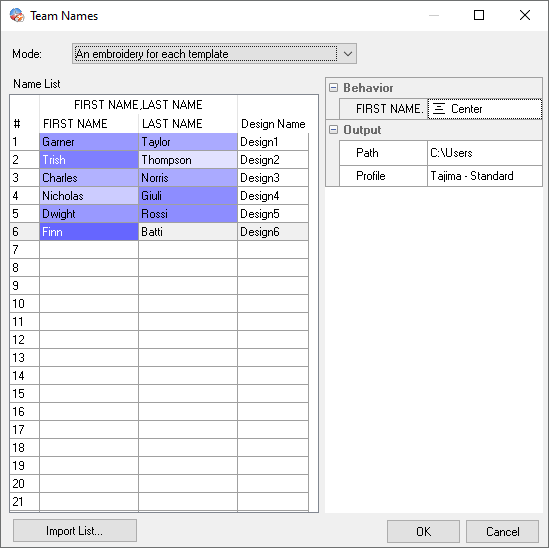Open the Mode dropdown arrow
549x548 pixels.
347,54
